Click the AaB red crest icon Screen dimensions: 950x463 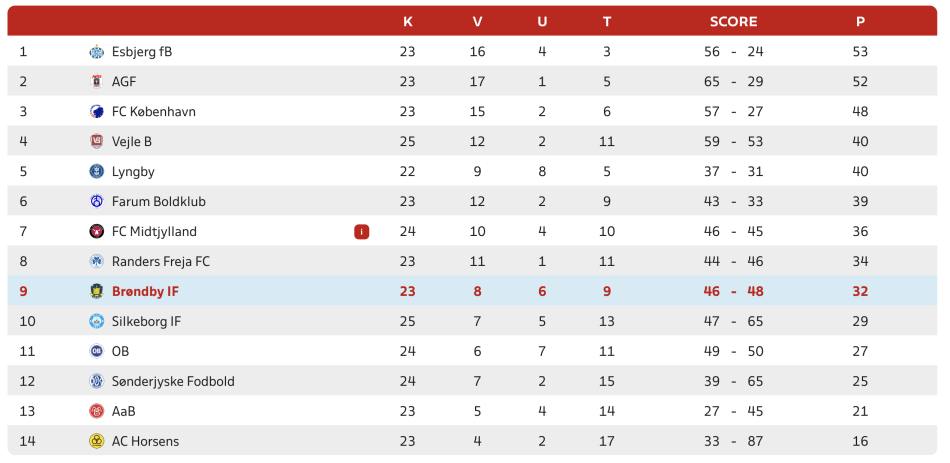tap(96, 411)
